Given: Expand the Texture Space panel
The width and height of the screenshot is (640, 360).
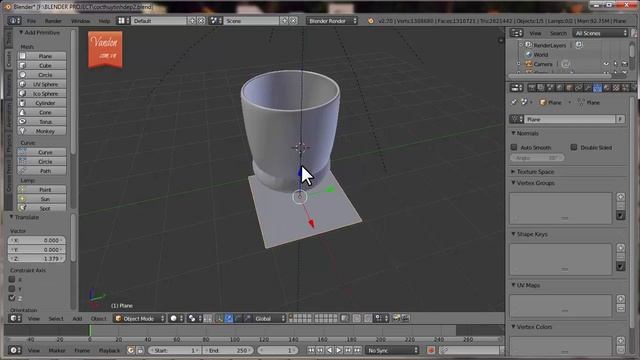Looking at the screenshot, I should click(x=513, y=171).
